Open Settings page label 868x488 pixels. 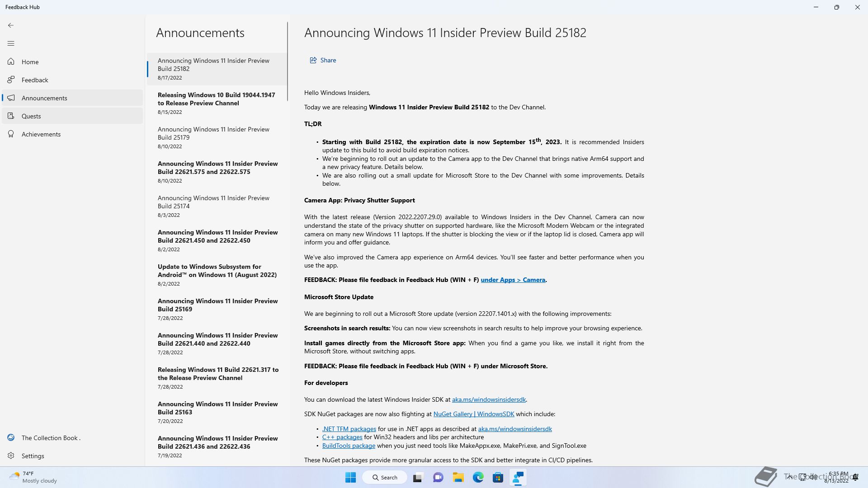coord(33,456)
